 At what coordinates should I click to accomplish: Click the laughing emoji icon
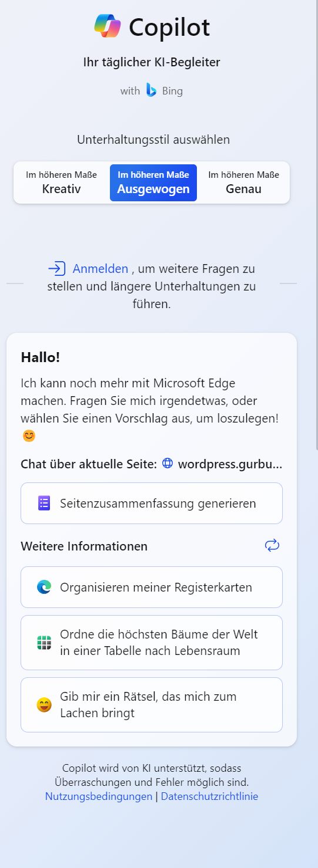(44, 705)
